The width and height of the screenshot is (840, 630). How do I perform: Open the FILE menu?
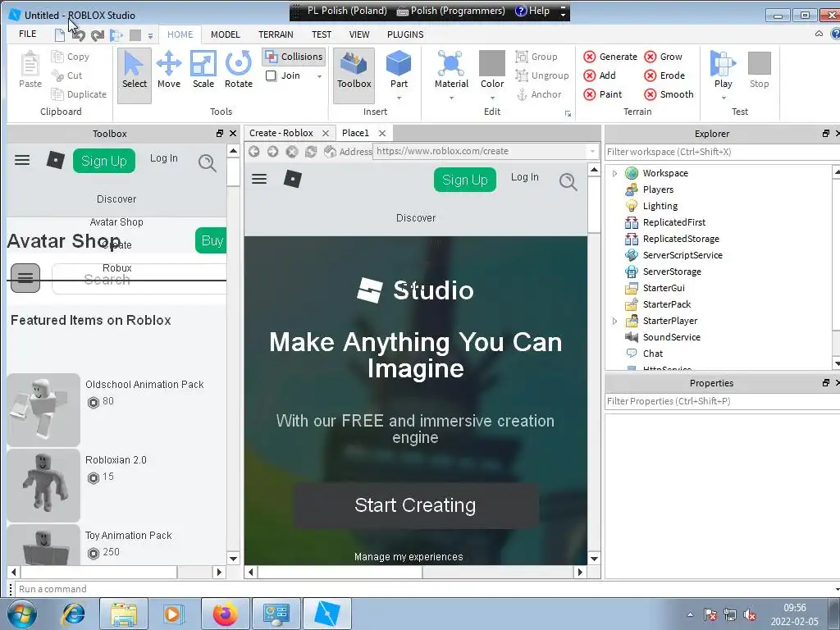pyautogui.click(x=27, y=34)
